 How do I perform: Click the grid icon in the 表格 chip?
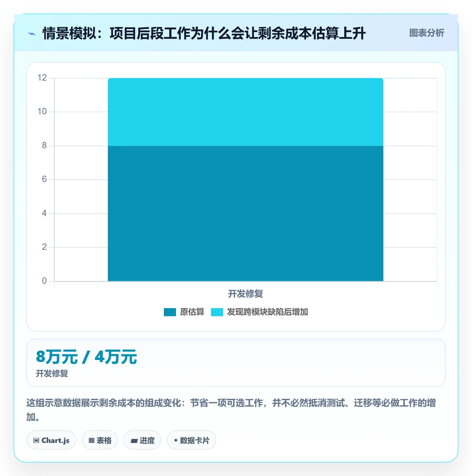(x=91, y=440)
